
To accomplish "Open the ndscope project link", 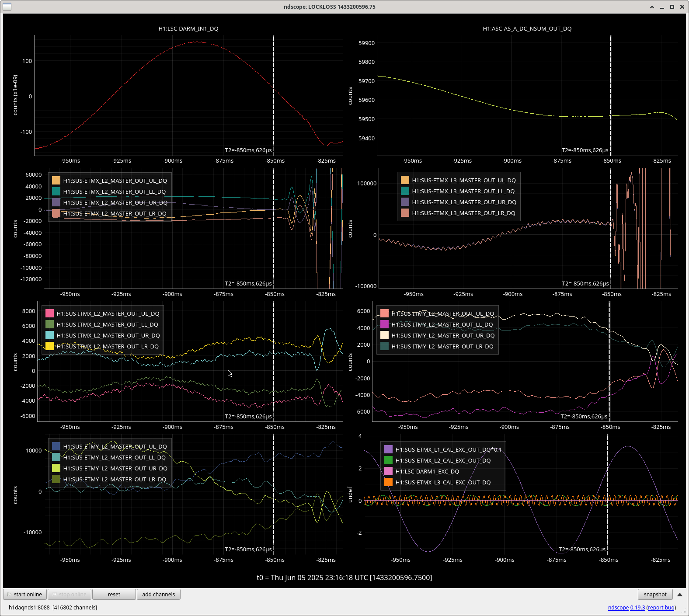I will [618, 608].
